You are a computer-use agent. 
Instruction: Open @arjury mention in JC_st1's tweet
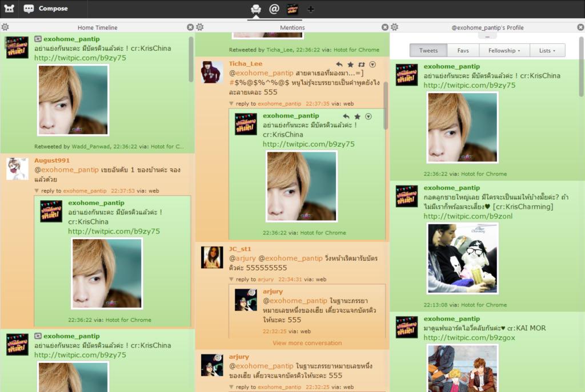coord(242,258)
